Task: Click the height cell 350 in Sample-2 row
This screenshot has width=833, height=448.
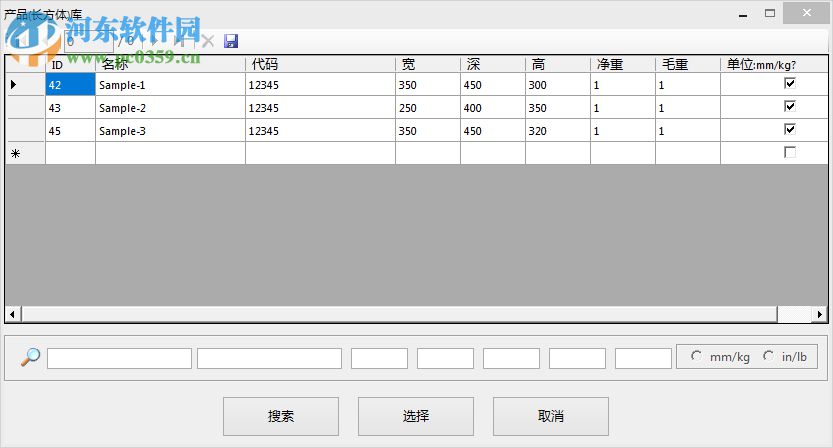Action: (557, 108)
